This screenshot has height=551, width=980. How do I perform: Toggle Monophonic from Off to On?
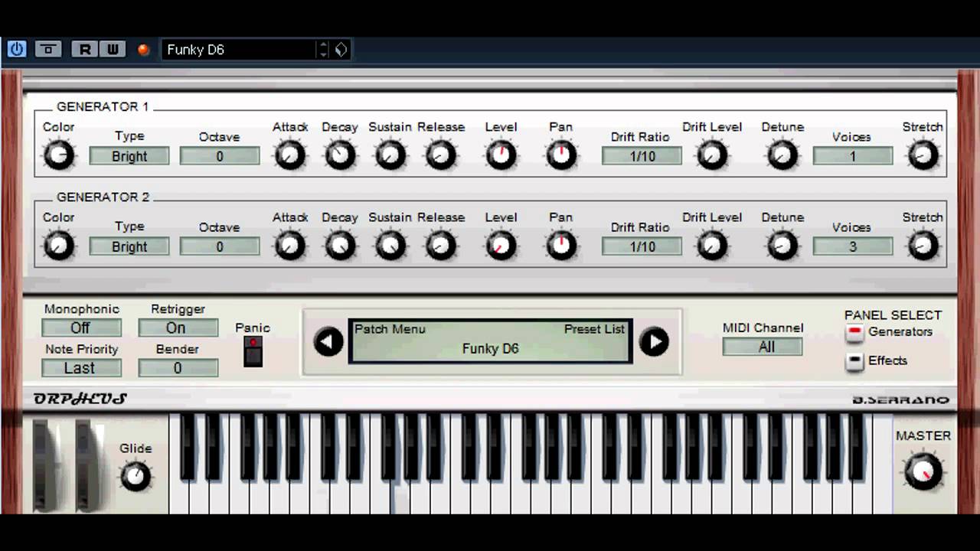tap(81, 328)
